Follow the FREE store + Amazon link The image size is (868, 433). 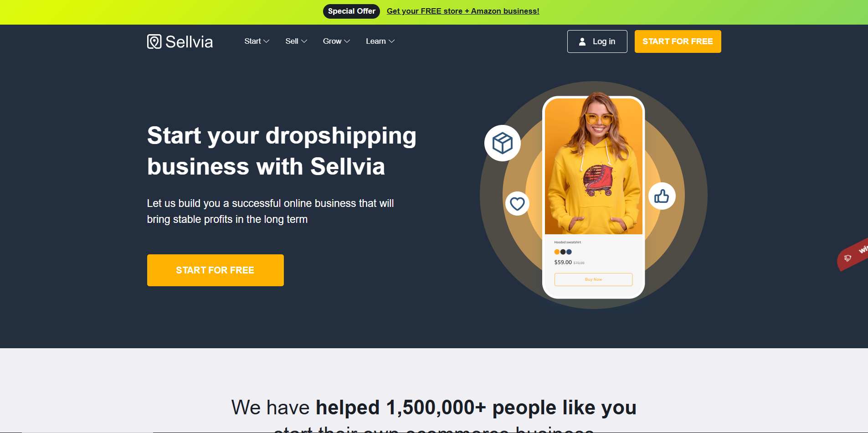463,11
